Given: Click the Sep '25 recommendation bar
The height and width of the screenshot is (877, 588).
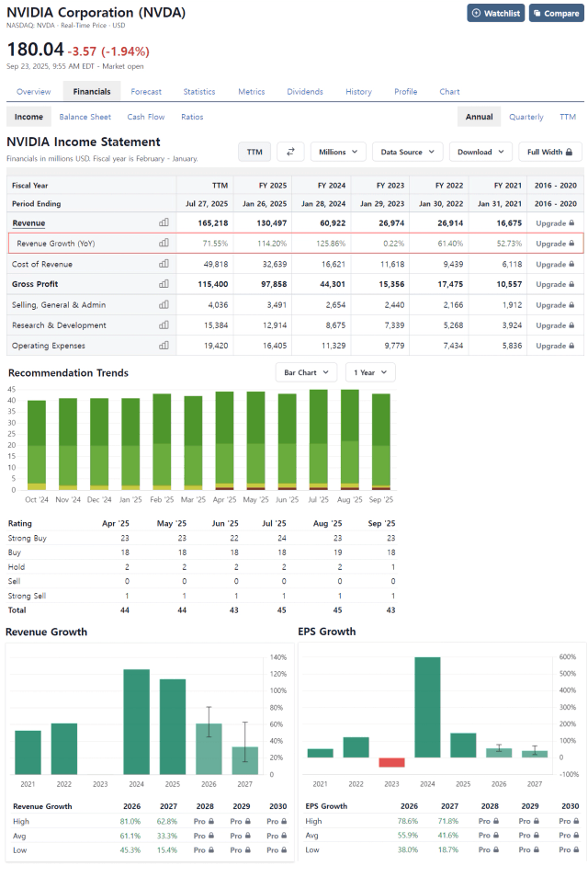Looking at the screenshot, I should pos(380,441).
